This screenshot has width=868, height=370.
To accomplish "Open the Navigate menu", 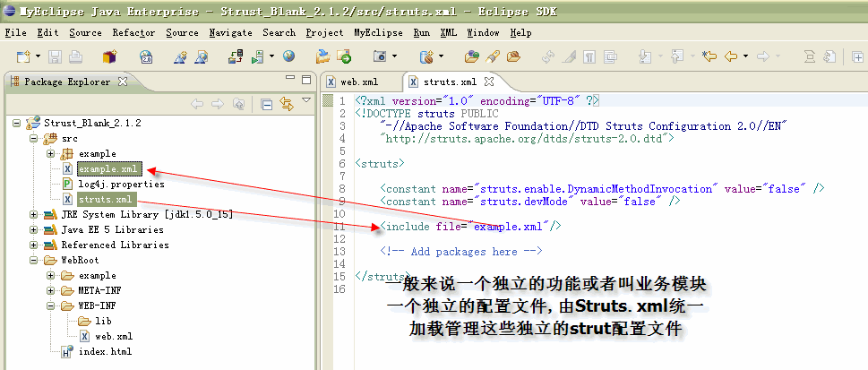I will [x=231, y=32].
